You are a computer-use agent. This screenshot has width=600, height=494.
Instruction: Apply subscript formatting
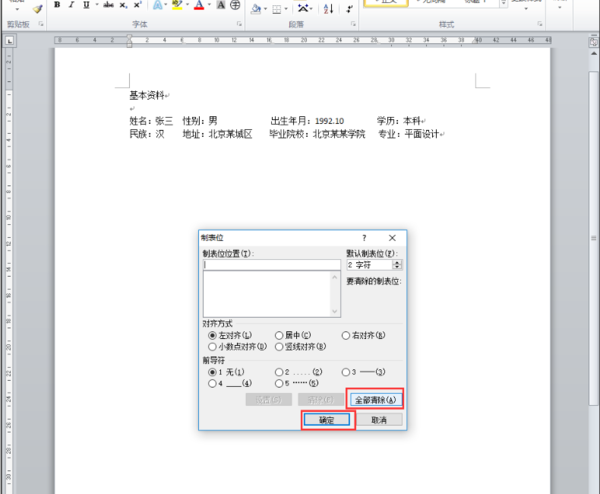coord(123,5)
